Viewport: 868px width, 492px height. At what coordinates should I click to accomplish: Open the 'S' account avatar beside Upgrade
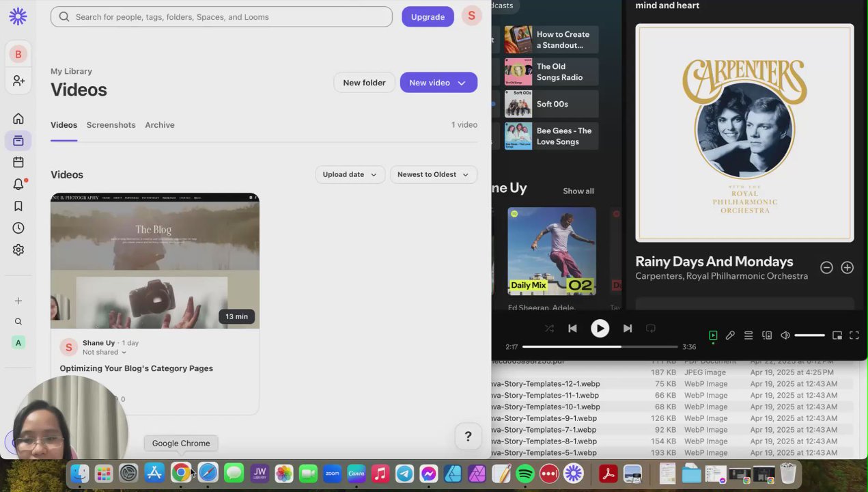pyautogui.click(x=471, y=16)
